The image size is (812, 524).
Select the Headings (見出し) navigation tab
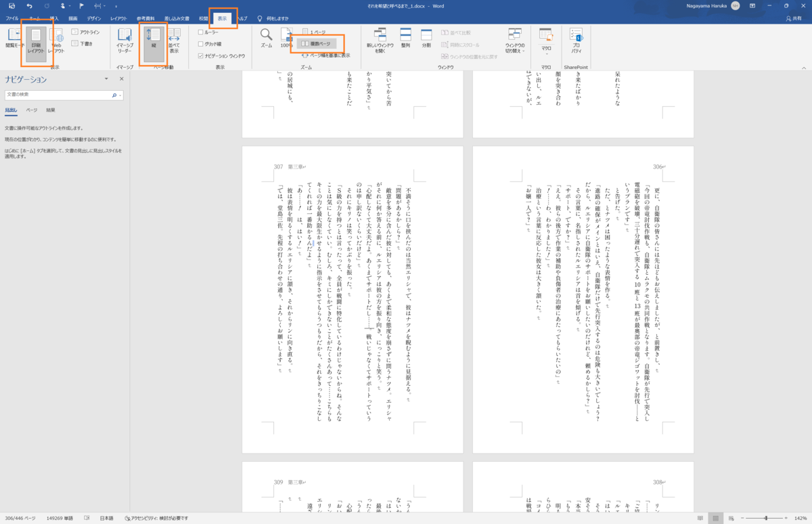coord(11,110)
